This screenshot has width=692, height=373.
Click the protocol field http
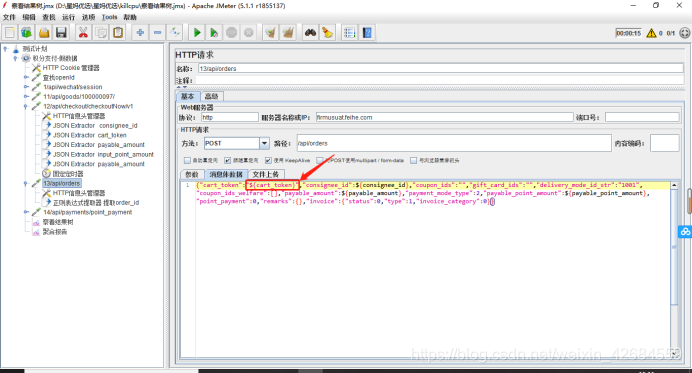click(x=230, y=117)
